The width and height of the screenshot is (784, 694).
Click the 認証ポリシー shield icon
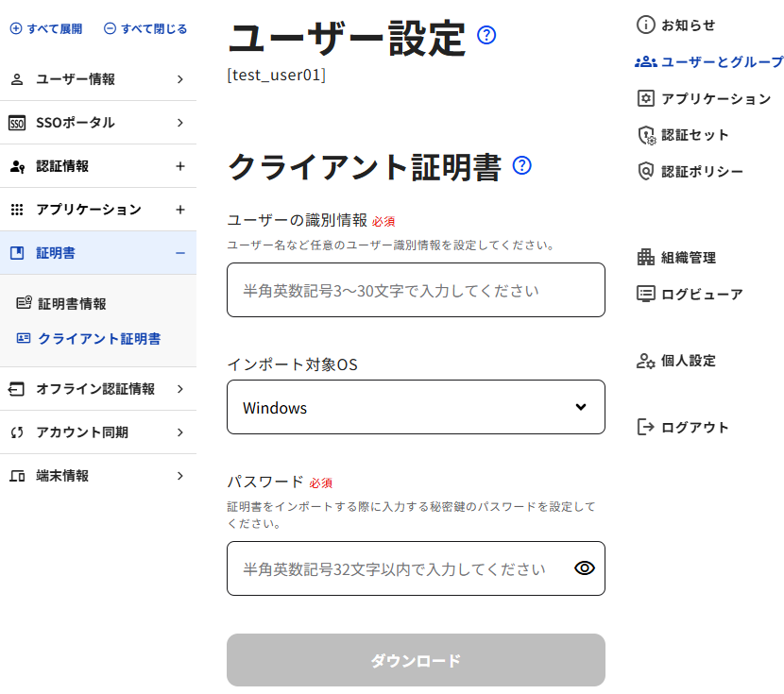click(x=646, y=171)
